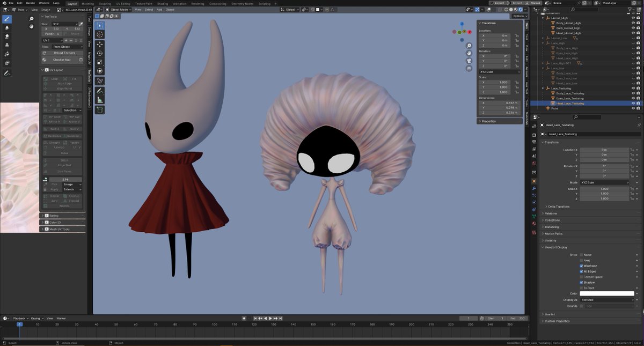Switch to the Shading workspace tab

tap(163, 3)
